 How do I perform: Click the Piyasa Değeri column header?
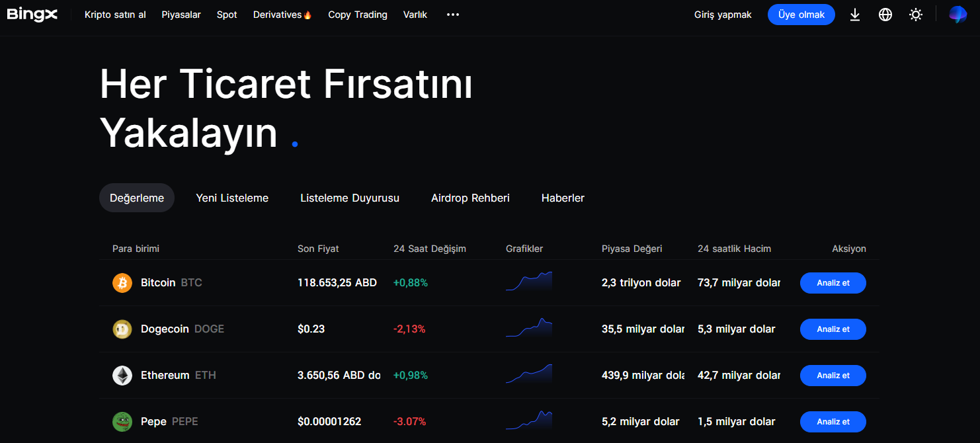(x=632, y=249)
